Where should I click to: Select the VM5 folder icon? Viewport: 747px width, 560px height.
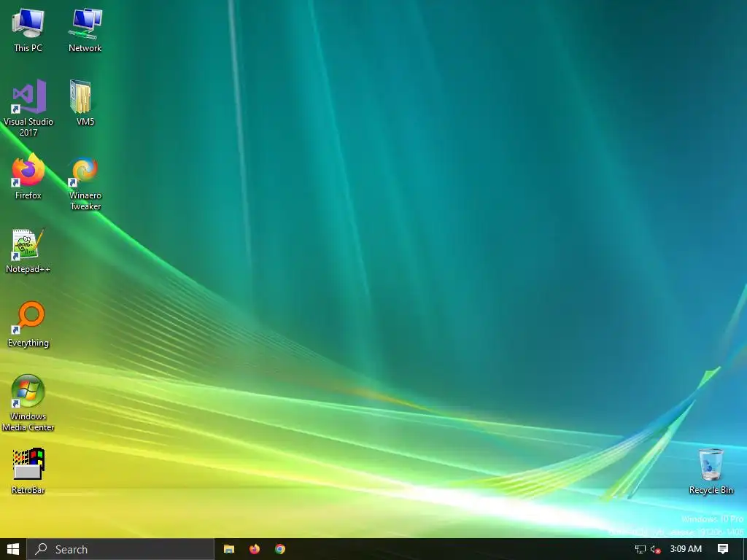[85, 103]
